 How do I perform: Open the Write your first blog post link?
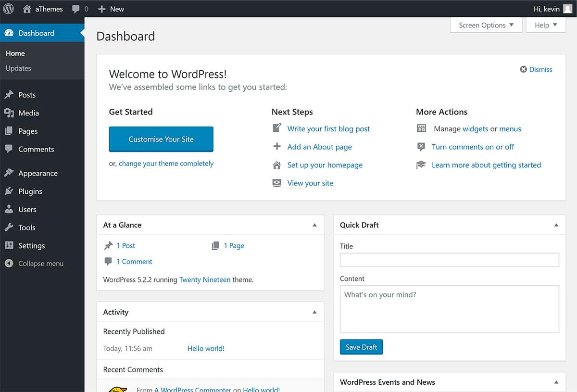tap(329, 128)
